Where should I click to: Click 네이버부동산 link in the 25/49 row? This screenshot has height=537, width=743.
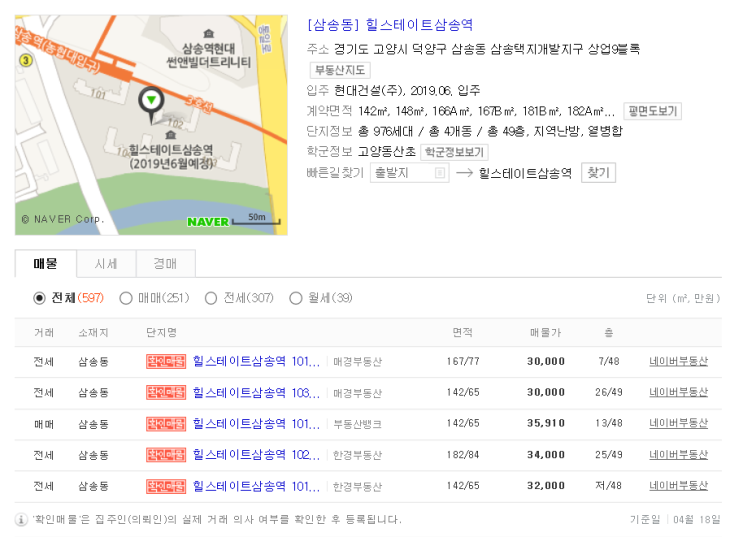point(678,455)
